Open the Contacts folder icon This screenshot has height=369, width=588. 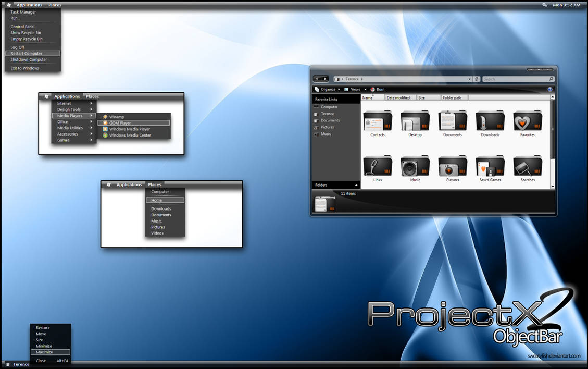(377, 121)
